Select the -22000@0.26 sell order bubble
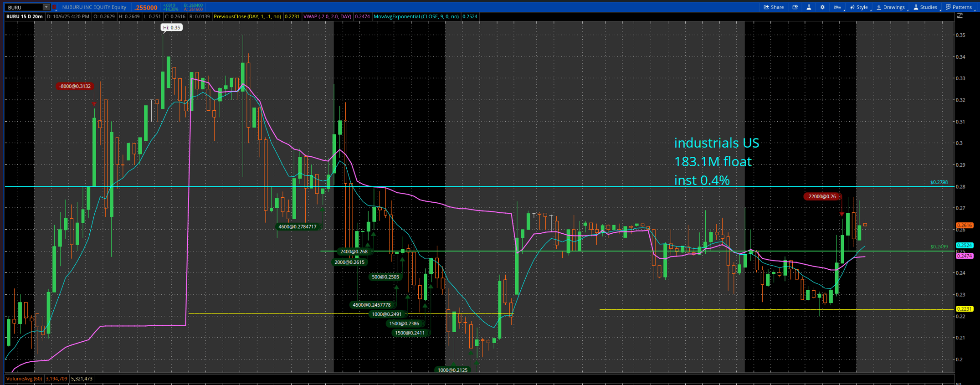Image resolution: width=980 pixels, height=385 pixels. coord(822,196)
